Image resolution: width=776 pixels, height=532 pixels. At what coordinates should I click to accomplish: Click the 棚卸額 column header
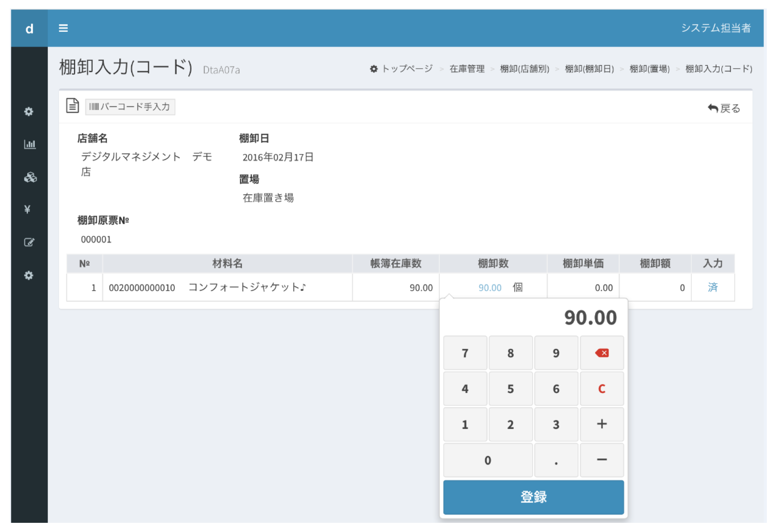click(655, 263)
